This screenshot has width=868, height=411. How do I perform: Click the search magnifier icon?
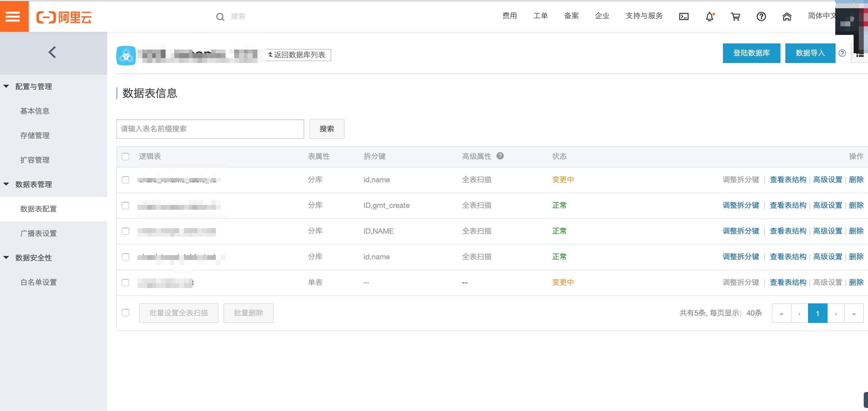pyautogui.click(x=220, y=17)
